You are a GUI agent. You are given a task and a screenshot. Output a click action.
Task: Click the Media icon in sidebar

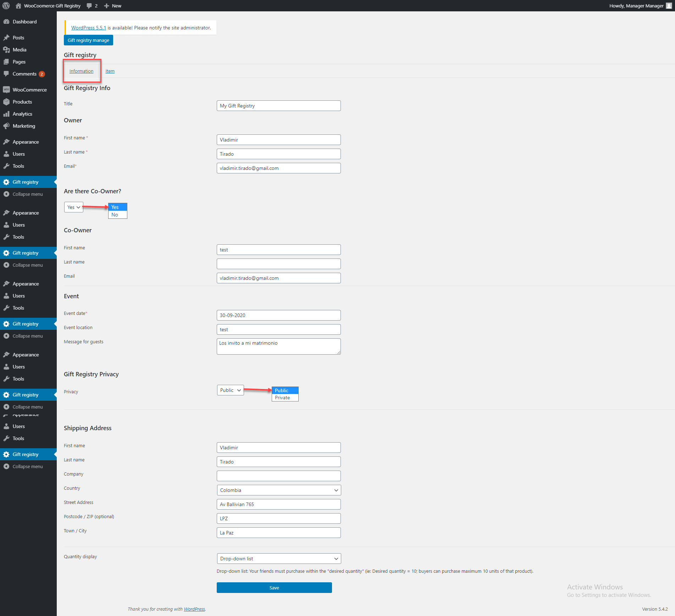click(6, 50)
